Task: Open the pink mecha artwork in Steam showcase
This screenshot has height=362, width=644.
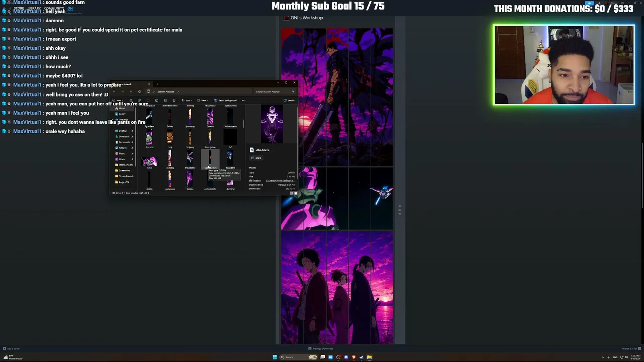Action: pyautogui.click(x=337, y=199)
